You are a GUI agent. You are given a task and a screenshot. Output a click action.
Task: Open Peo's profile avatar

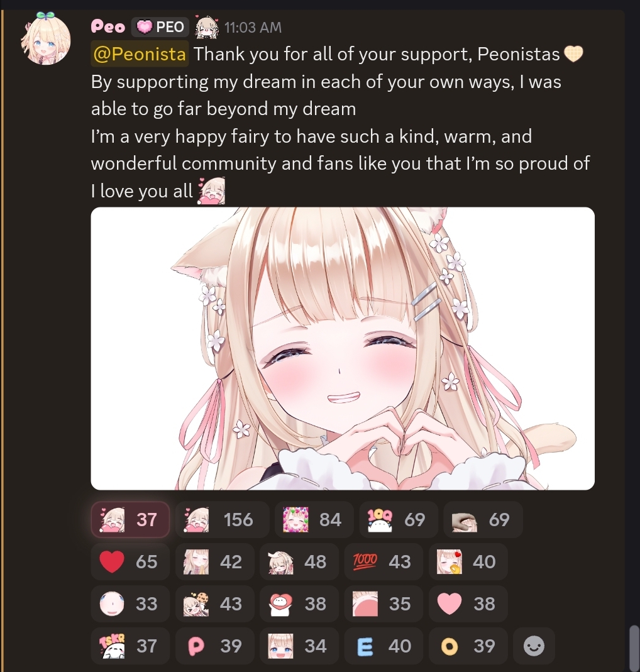click(45, 39)
